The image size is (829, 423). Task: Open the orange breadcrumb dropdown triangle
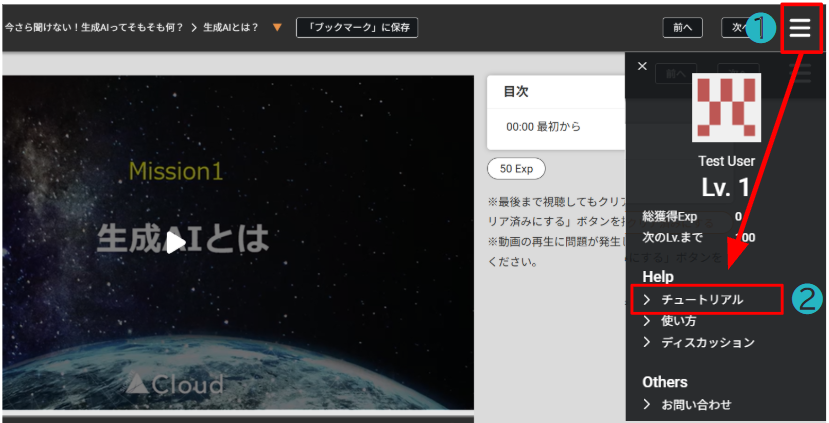[x=277, y=27]
